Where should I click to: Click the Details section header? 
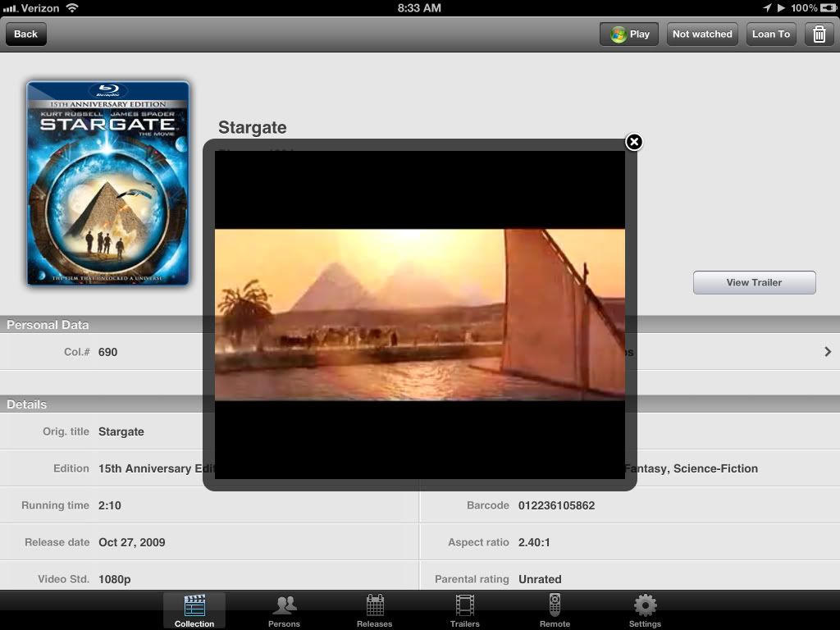pyautogui.click(x=26, y=404)
